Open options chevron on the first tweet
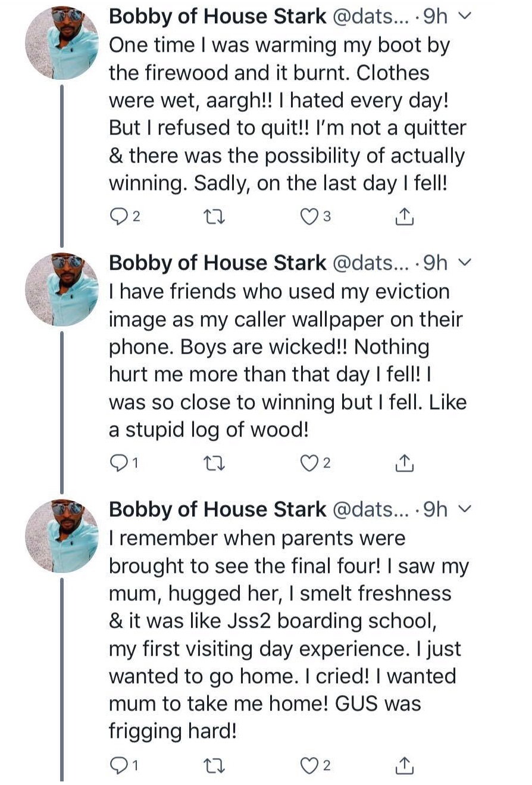The height and width of the screenshot is (785, 532). [x=467, y=17]
